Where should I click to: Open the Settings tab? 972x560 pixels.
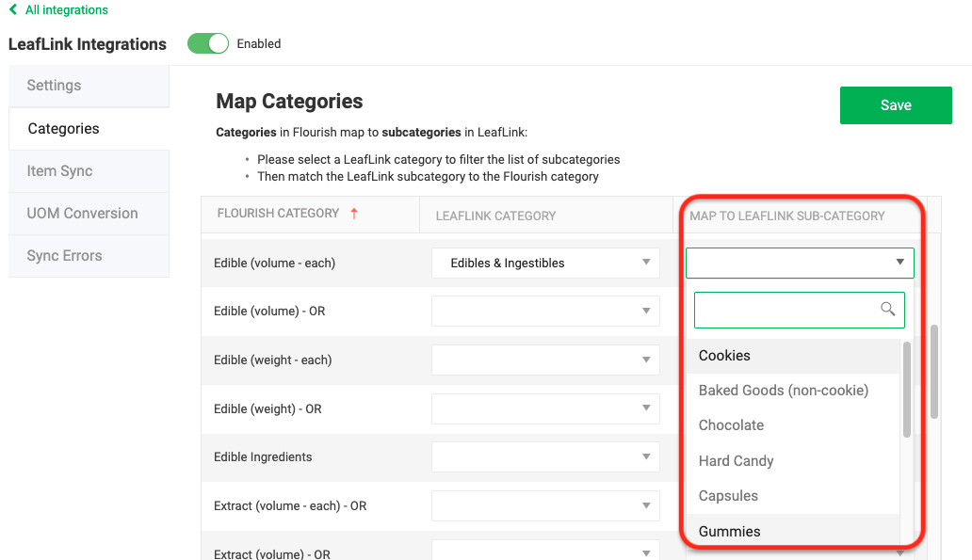coord(89,86)
